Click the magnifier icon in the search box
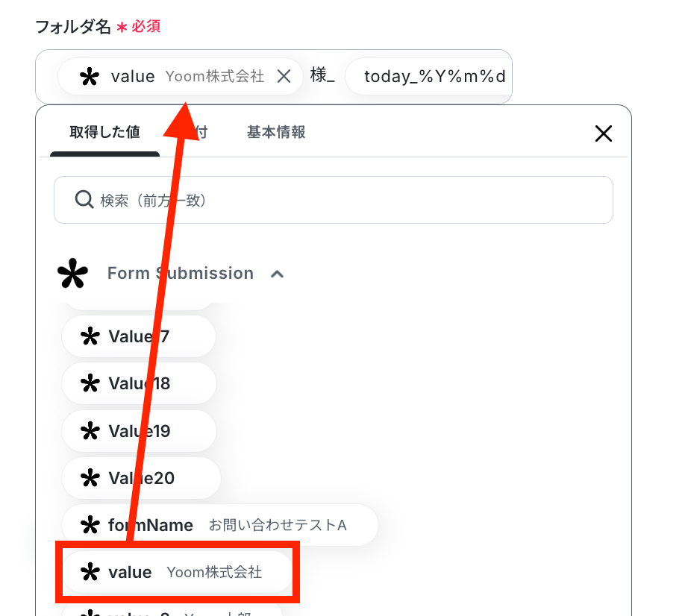The width and height of the screenshot is (685, 616). [x=84, y=200]
